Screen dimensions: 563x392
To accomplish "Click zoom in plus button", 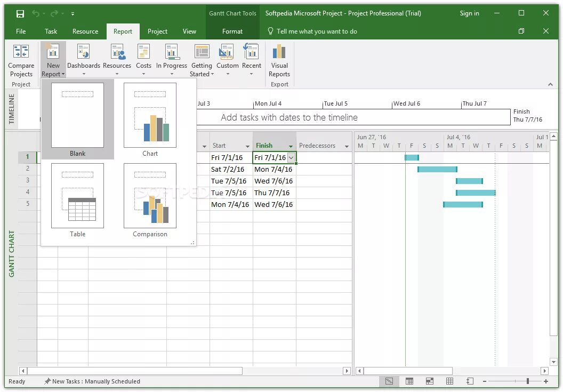I will pyautogui.click(x=546, y=381).
